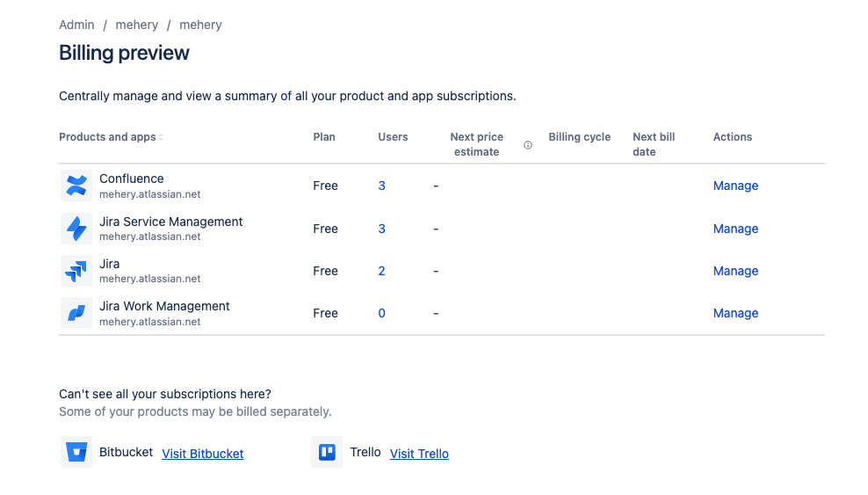View Jira Service Management users count 3

(382, 229)
